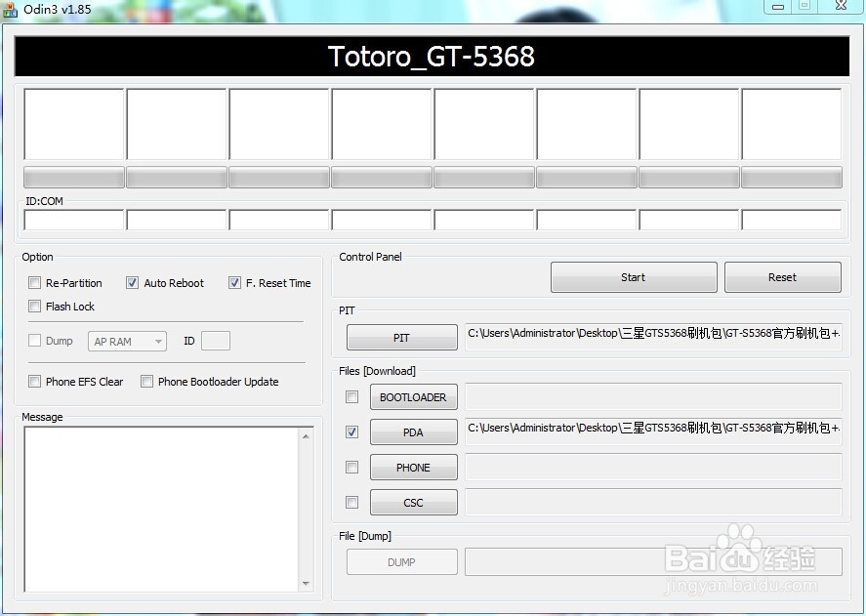866x616 pixels.
Task: Click the Start button
Action: click(634, 277)
